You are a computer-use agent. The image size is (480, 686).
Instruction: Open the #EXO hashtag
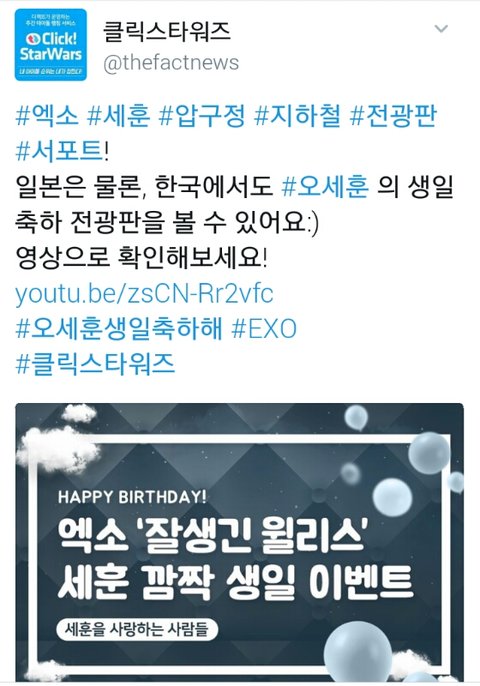(264, 329)
